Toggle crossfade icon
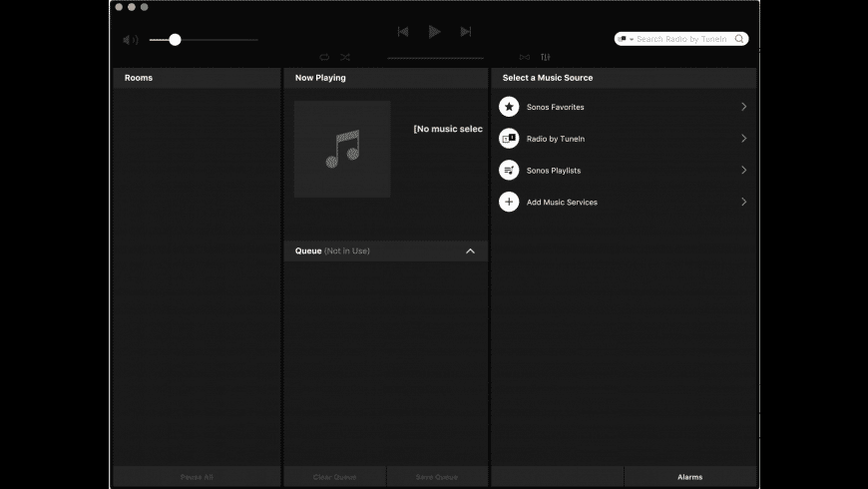This screenshot has width=868, height=489. click(525, 57)
